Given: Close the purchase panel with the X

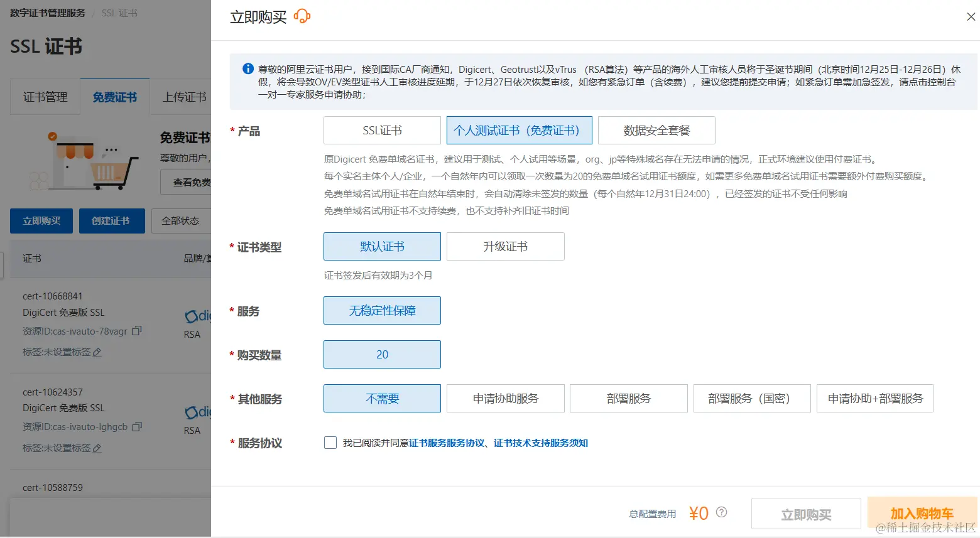Looking at the screenshot, I should click(x=971, y=17).
